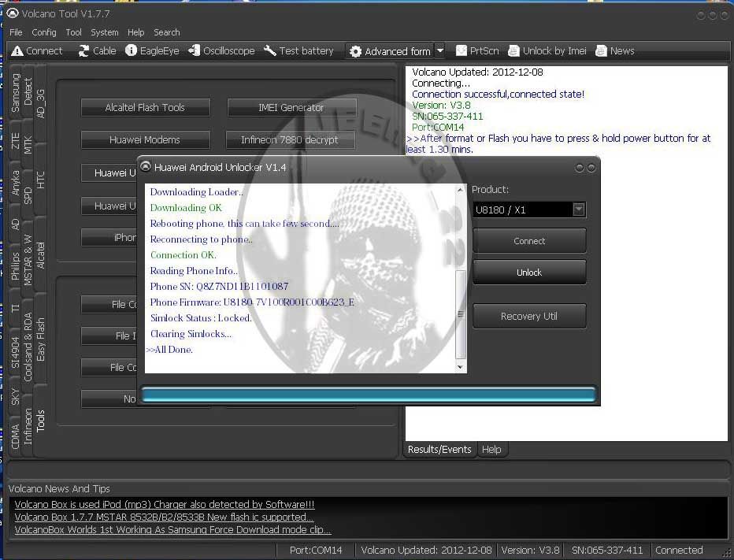Viewport: 734px width, 560px height.
Task: Open the News toolbar icon
Action: point(601,50)
